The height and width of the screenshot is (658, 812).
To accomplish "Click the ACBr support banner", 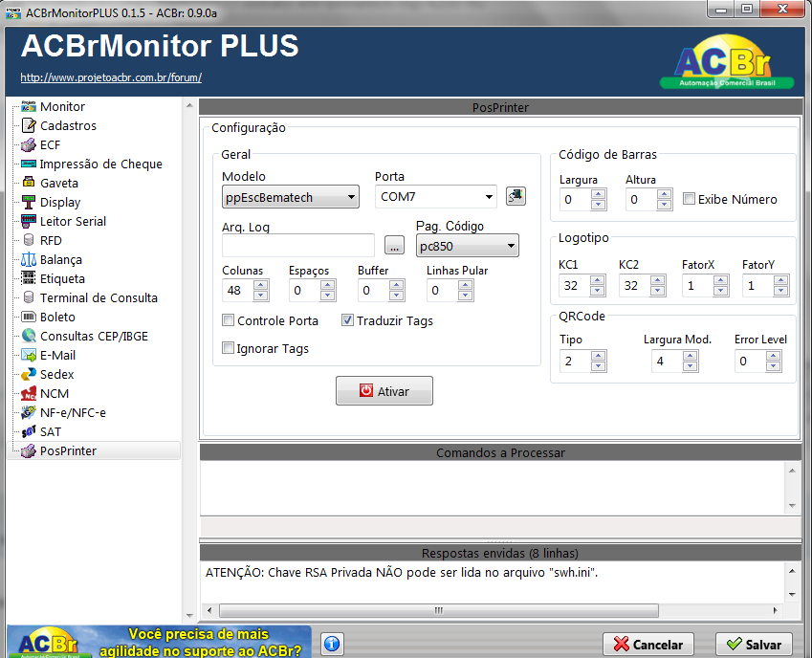I will pos(159,642).
